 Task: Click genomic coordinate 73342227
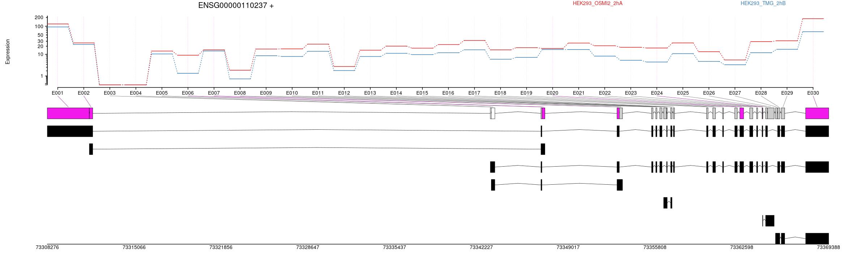[481, 248]
